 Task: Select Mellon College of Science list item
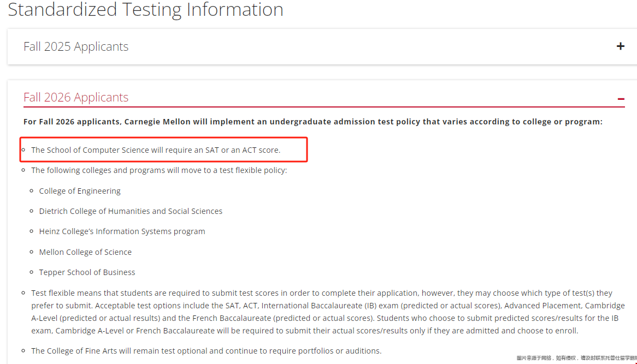coord(85,252)
